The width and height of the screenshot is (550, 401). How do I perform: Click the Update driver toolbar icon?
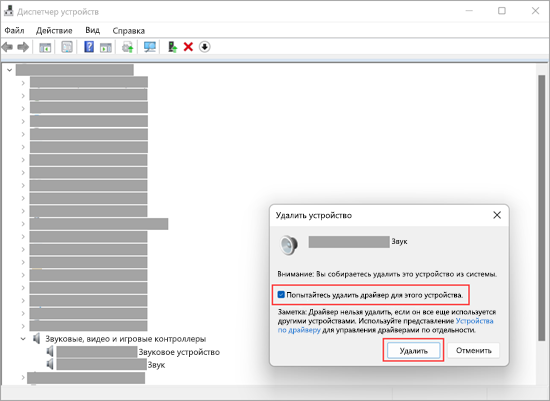[128, 47]
